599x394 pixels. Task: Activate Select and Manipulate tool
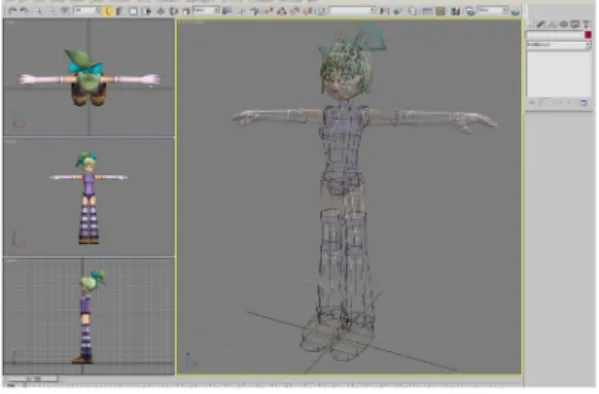(242, 11)
